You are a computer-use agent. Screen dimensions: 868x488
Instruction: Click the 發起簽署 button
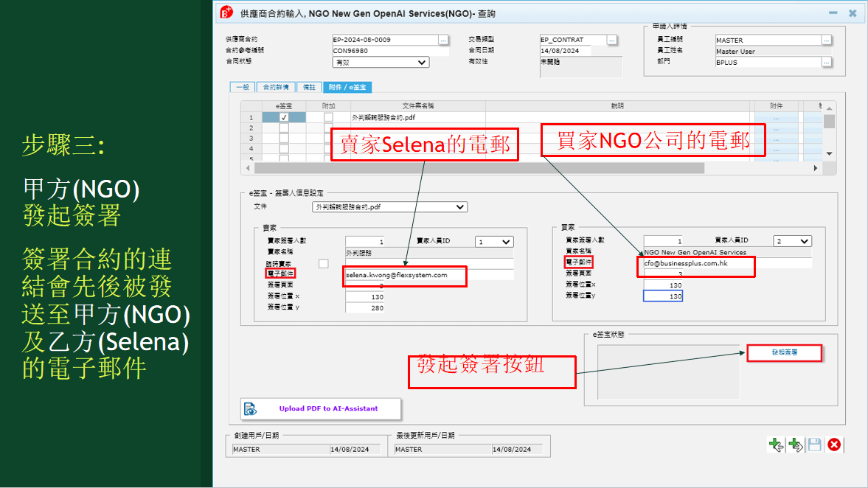(784, 353)
